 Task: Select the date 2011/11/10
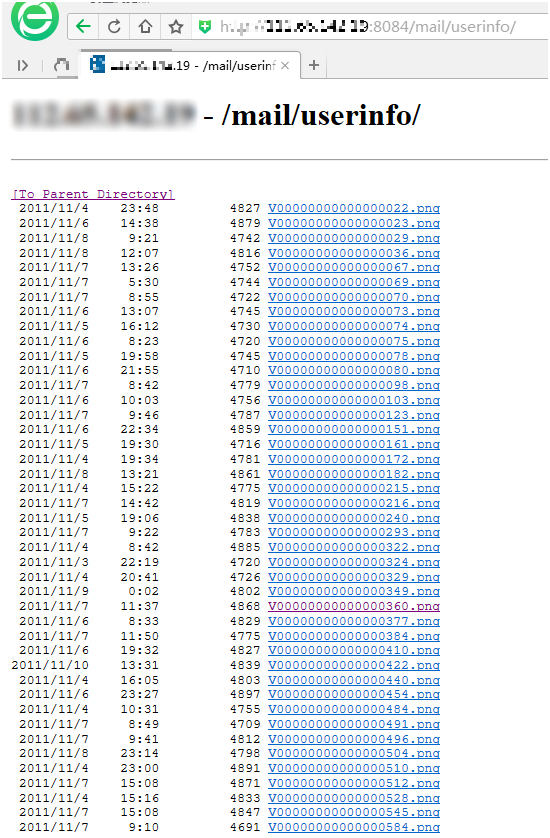click(50, 665)
